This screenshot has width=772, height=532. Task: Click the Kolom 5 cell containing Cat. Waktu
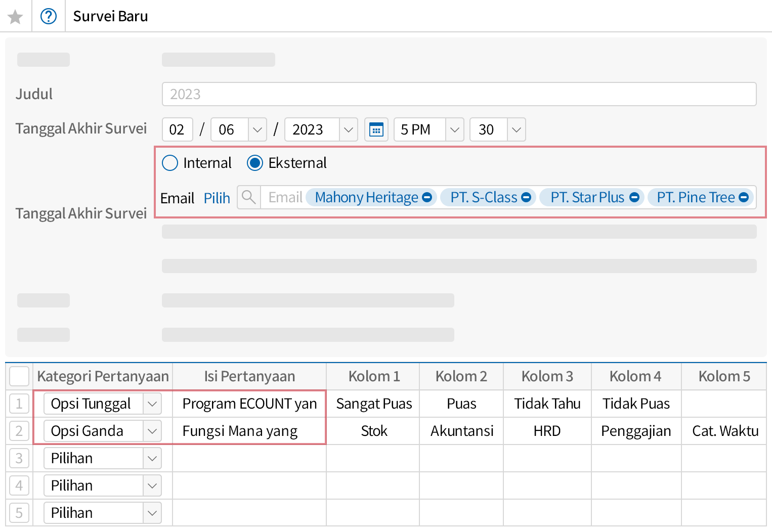[x=724, y=431]
